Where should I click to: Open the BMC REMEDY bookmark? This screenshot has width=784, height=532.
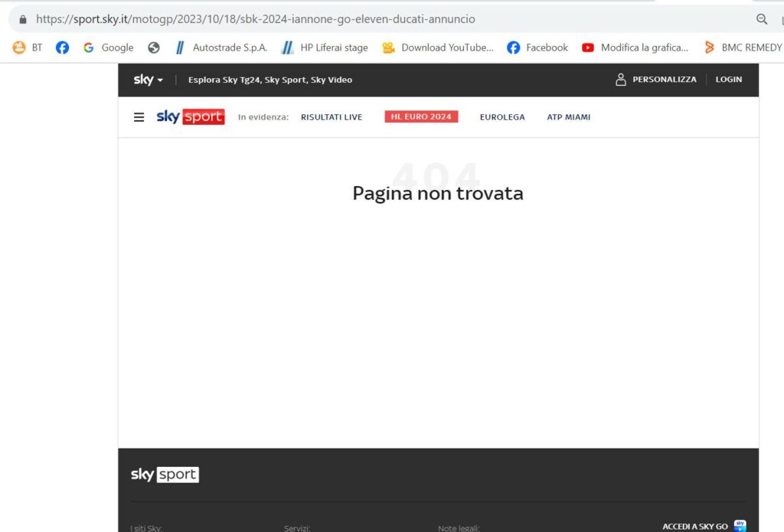(x=743, y=47)
